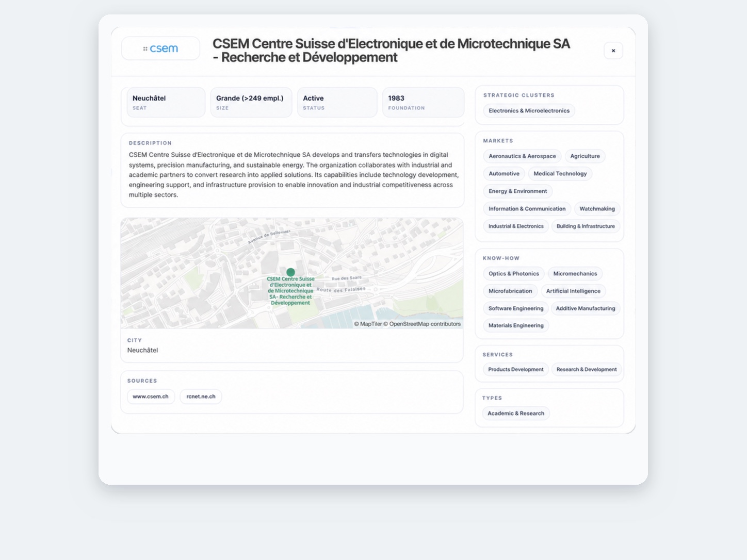
Task: Select the Microfabrication know-how tag
Action: point(510,291)
